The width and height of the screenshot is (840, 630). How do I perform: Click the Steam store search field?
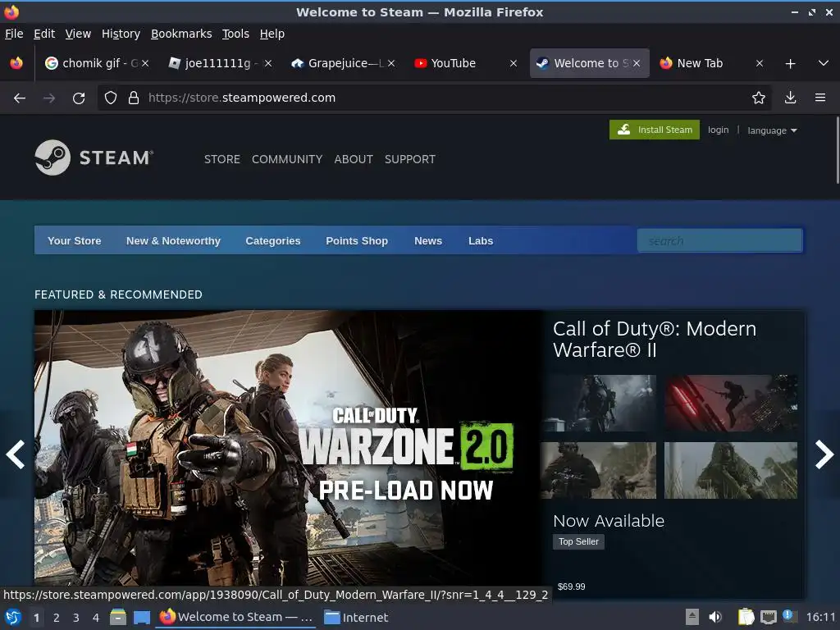[719, 240]
